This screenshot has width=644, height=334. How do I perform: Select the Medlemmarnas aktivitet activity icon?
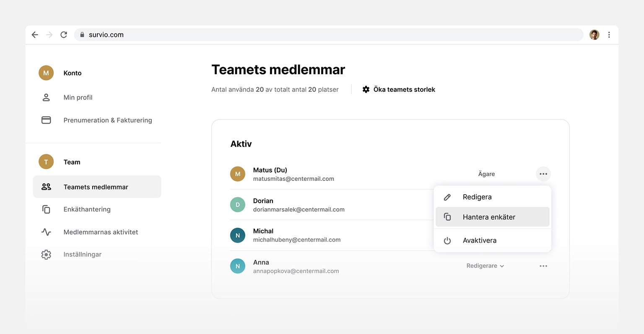click(x=46, y=232)
